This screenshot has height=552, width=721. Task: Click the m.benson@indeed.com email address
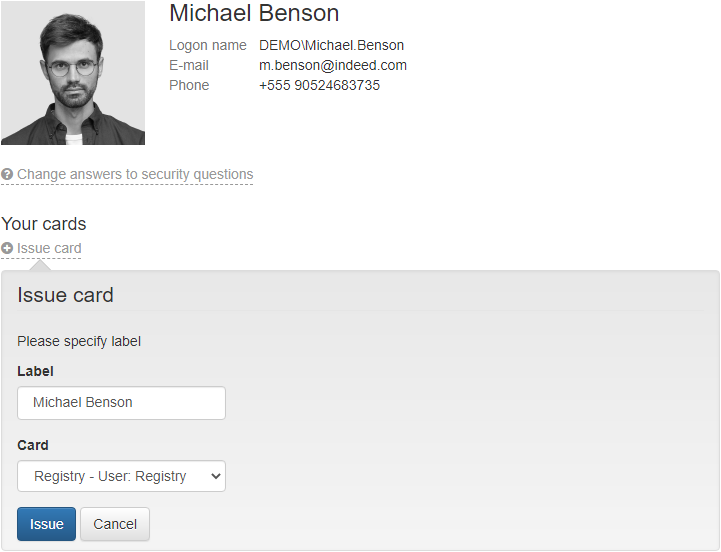pos(333,65)
